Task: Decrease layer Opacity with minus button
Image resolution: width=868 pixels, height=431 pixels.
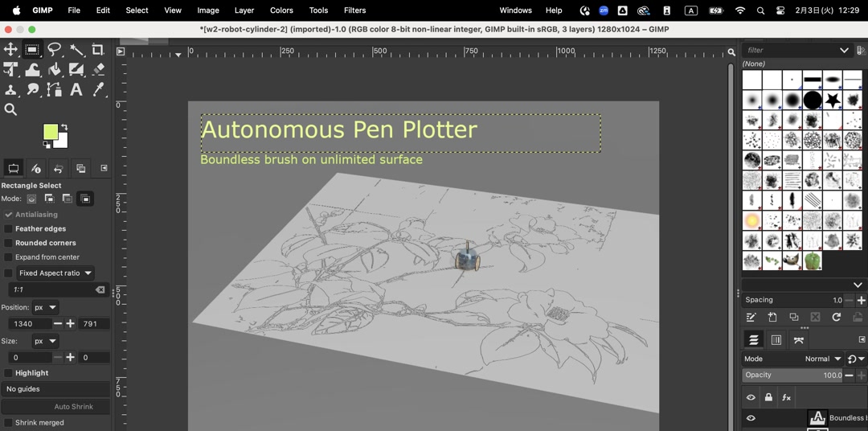Action: coord(850,375)
